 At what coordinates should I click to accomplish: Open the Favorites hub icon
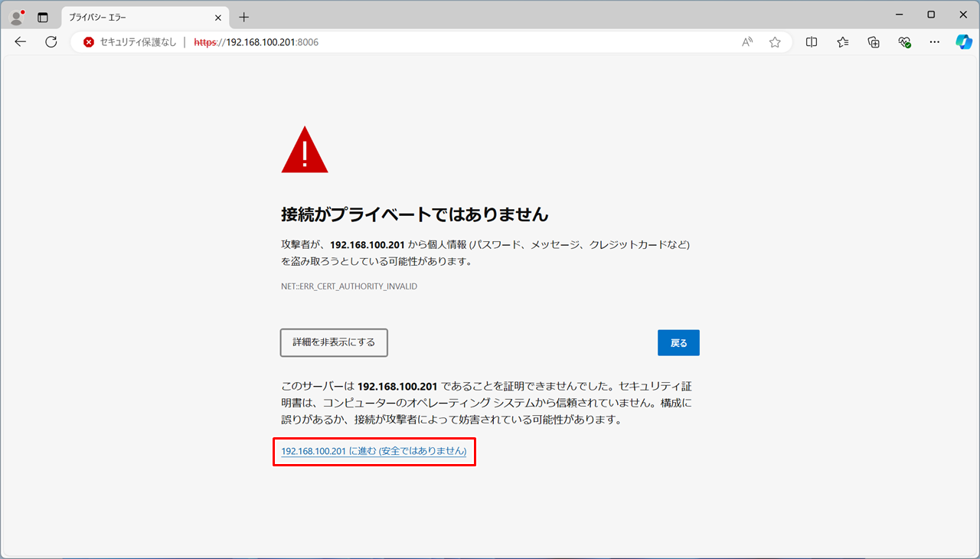[x=842, y=42]
